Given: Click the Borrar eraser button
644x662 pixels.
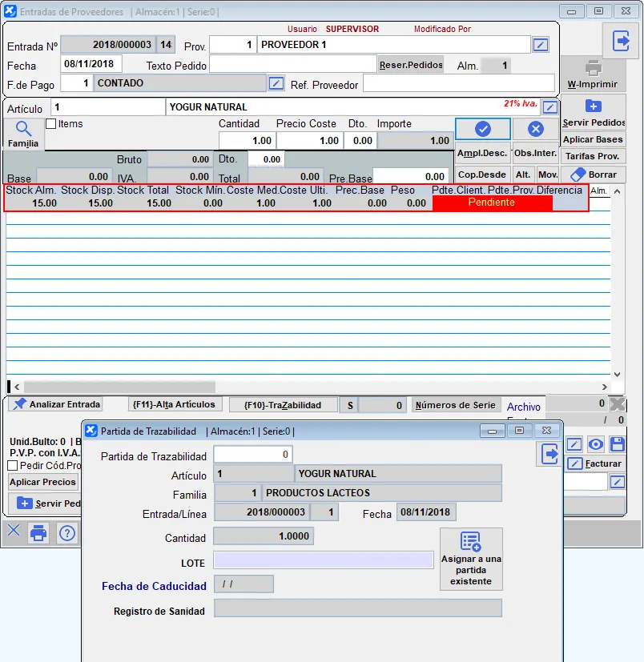Looking at the screenshot, I should 594,174.
